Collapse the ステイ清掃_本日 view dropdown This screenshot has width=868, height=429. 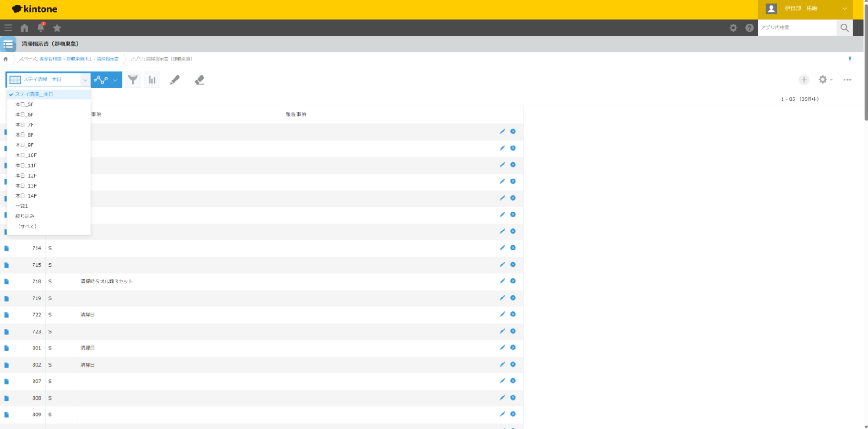point(85,80)
